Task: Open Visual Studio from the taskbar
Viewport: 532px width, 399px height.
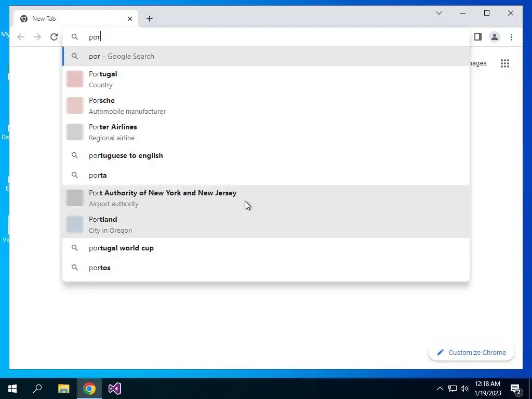Action: (x=115, y=389)
